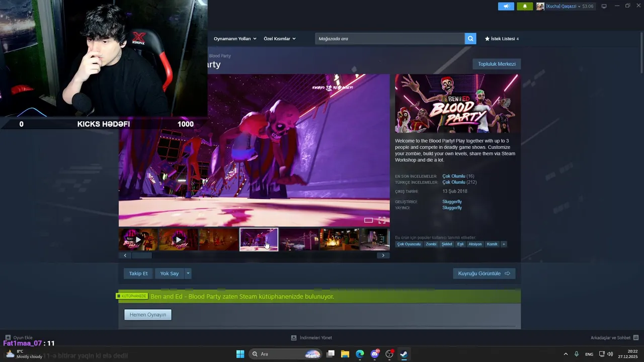The height and width of the screenshot is (362, 644).
Task: Toggle theater mode rectangle icon in viewer
Action: [368, 220]
